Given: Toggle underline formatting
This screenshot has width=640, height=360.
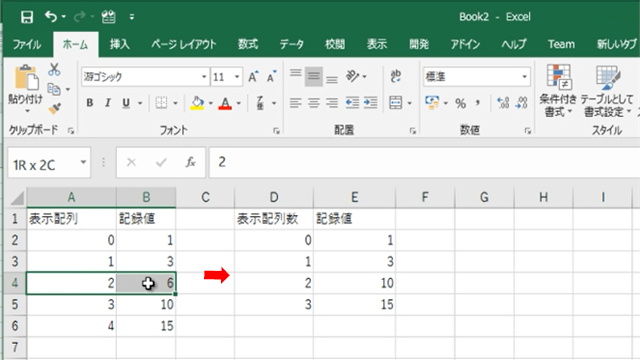Looking at the screenshot, I should [126, 103].
